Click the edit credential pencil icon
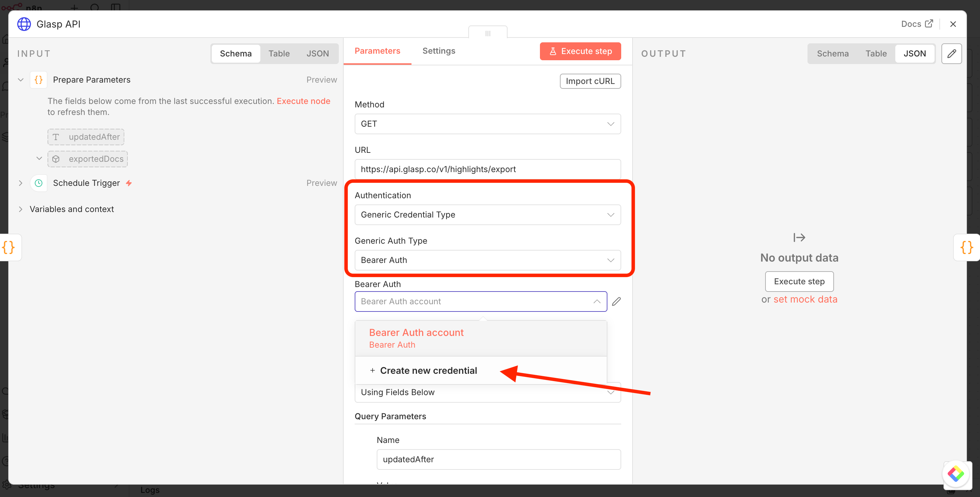The height and width of the screenshot is (497, 980). (x=616, y=302)
